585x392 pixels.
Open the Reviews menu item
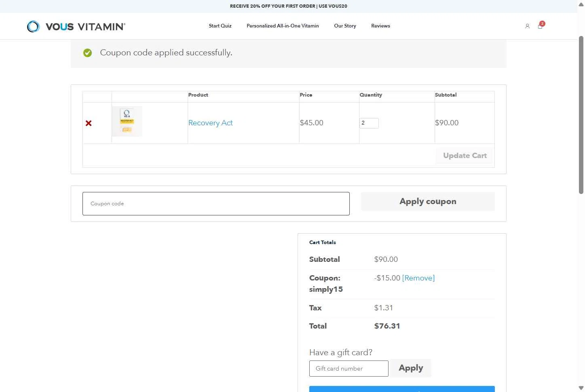point(380,26)
